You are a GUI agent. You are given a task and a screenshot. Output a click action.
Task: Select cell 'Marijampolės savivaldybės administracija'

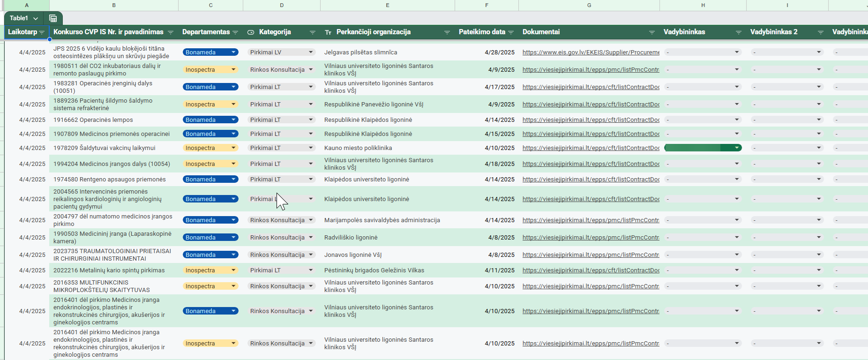[388, 220]
